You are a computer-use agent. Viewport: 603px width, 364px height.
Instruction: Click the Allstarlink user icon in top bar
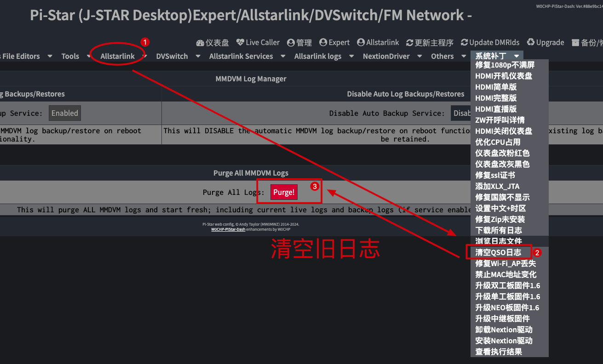(x=361, y=43)
